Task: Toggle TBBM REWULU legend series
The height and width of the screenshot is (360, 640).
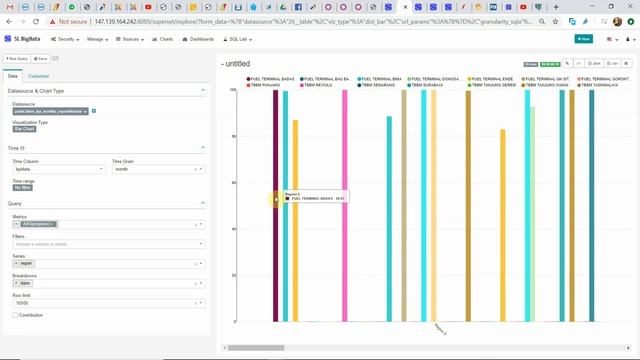Action: pos(316,85)
